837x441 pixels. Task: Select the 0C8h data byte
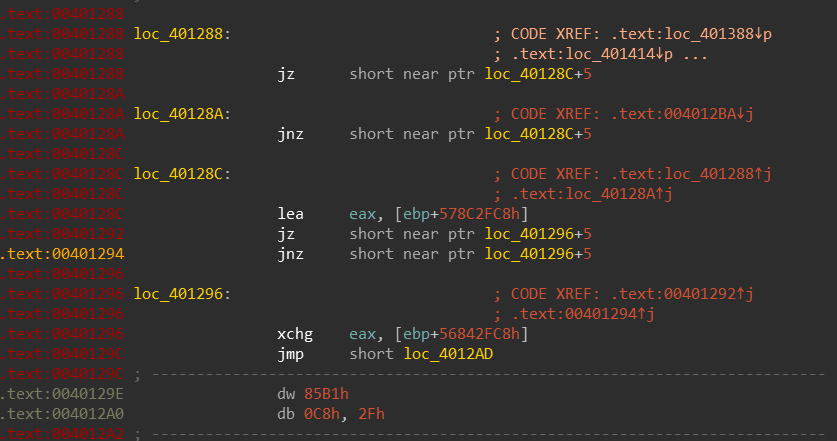point(322,414)
